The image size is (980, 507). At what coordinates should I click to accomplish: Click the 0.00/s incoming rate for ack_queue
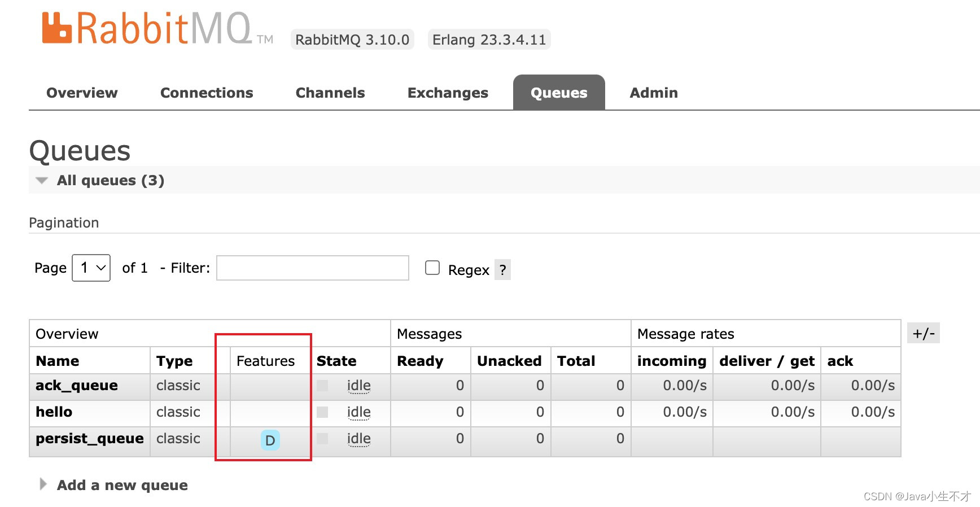(x=685, y=386)
